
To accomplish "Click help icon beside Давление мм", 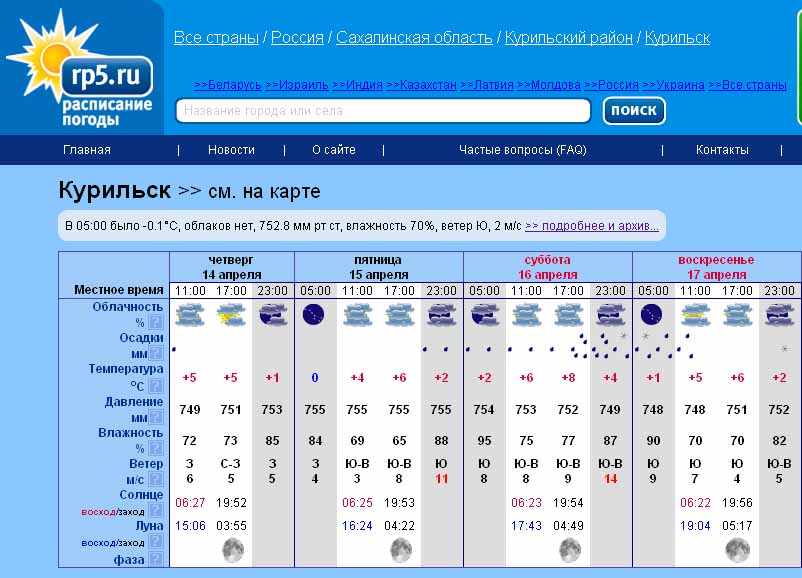I will click(x=156, y=417).
